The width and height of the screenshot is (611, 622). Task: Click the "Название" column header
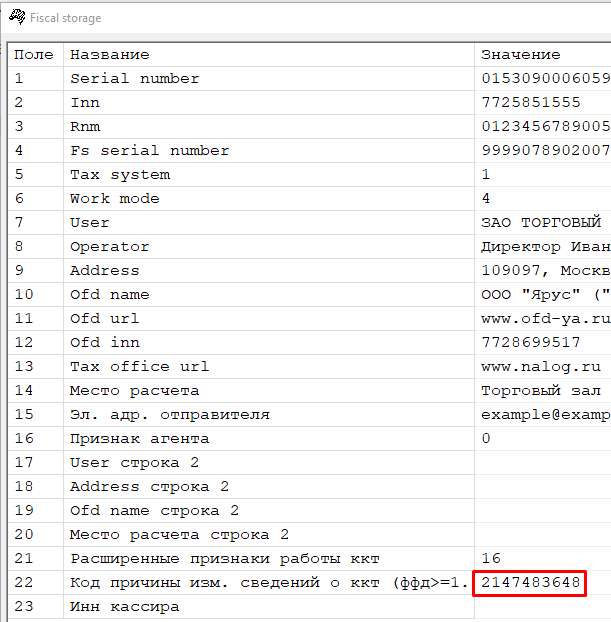(x=110, y=54)
